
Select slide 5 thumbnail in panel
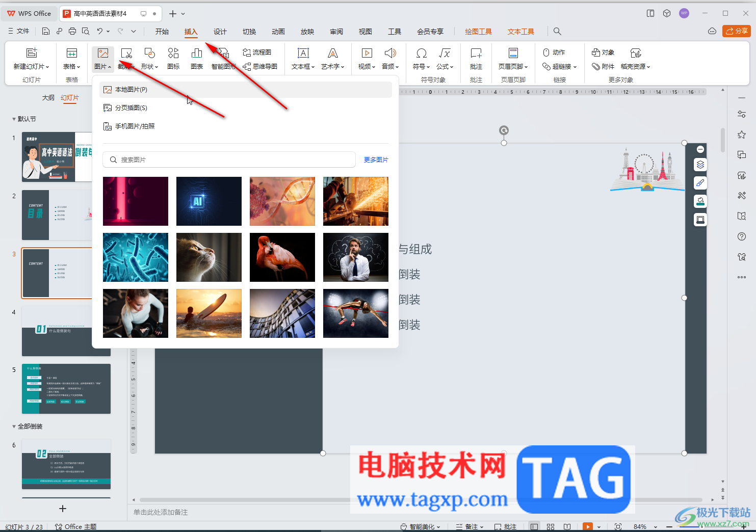[x=66, y=389]
